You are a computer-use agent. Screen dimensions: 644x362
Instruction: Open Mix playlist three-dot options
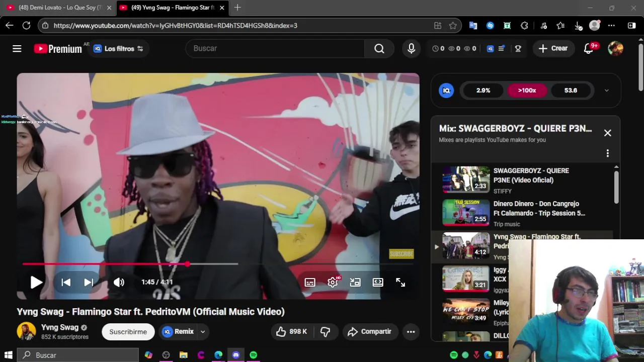click(x=607, y=153)
